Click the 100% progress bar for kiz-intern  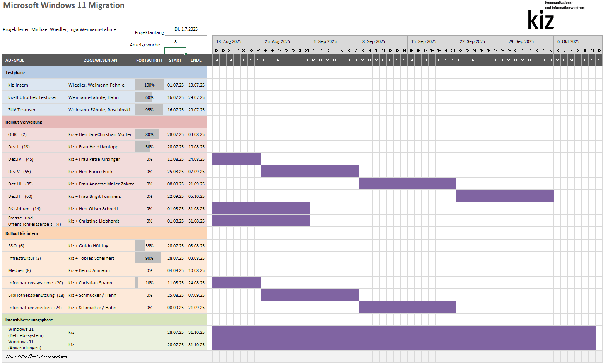point(149,85)
